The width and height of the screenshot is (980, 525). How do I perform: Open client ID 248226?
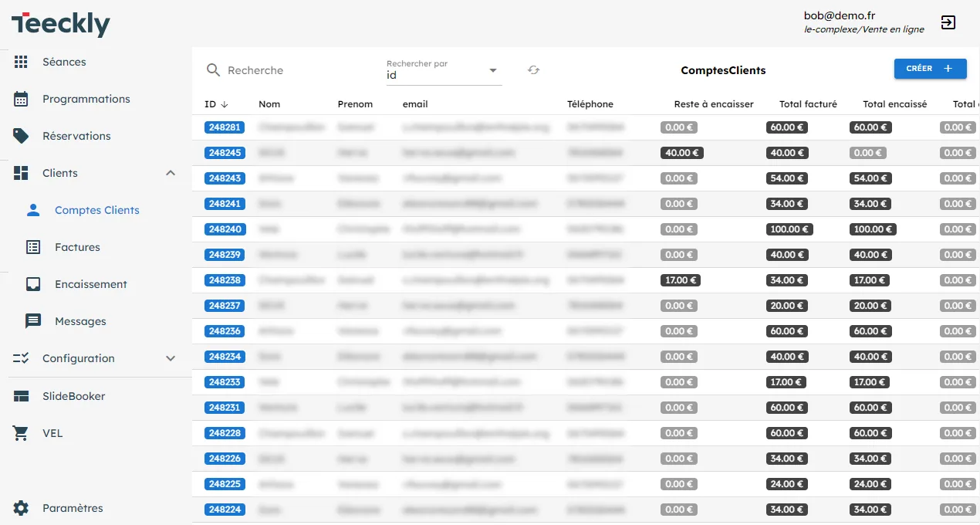click(x=225, y=459)
